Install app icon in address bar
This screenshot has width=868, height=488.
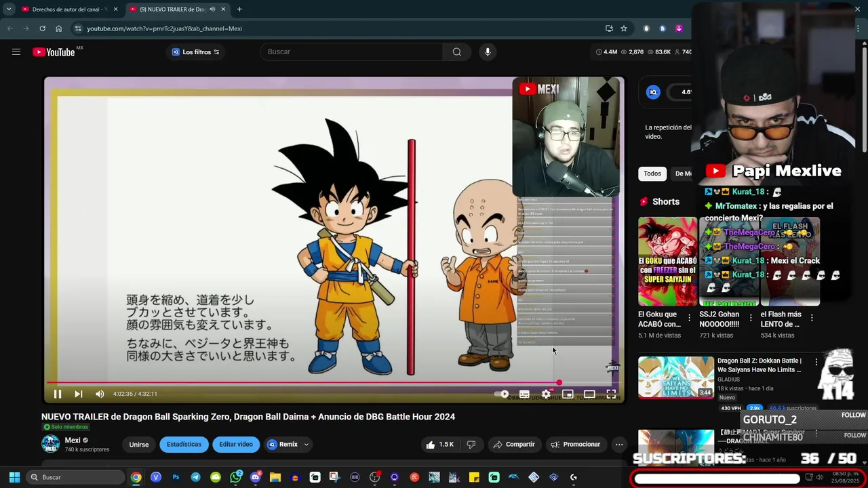click(x=609, y=28)
